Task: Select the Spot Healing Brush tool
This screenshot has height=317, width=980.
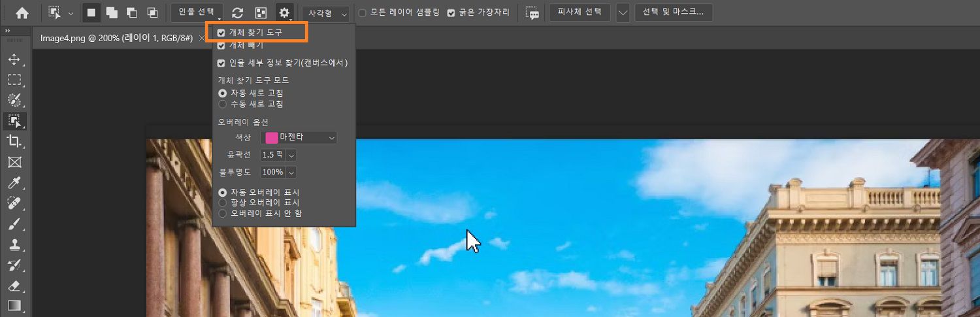Action: pos(14,203)
